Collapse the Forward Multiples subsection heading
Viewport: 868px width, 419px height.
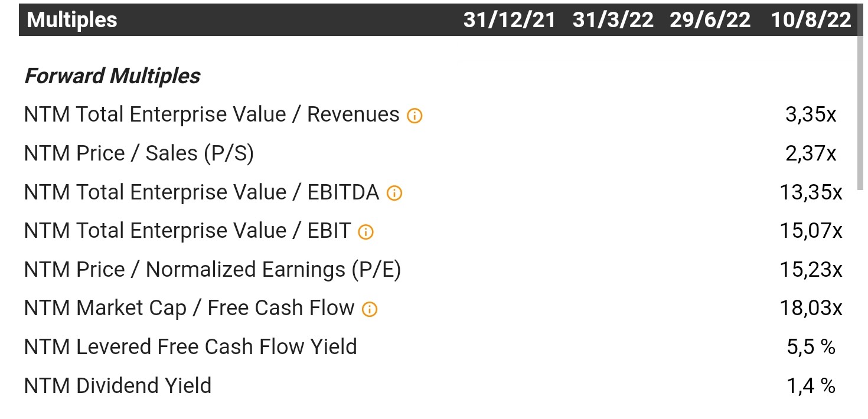tap(112, 76)
